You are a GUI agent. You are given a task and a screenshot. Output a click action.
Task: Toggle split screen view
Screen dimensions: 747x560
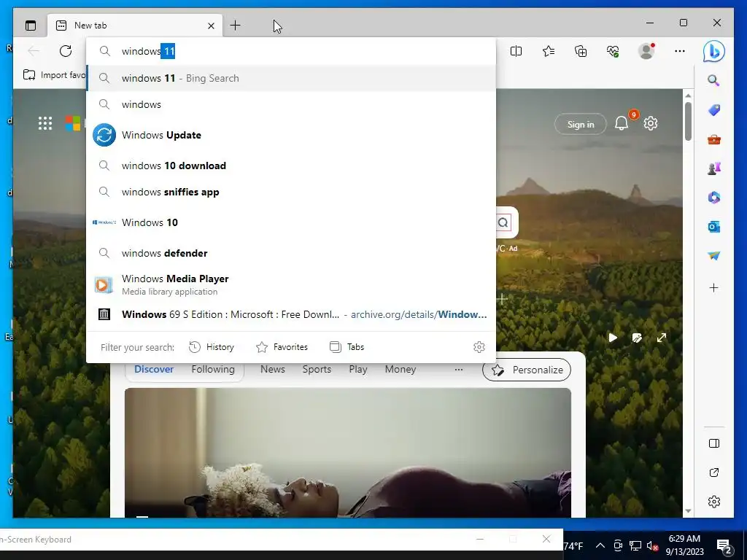pyautogui.click(x=516, y=51)
